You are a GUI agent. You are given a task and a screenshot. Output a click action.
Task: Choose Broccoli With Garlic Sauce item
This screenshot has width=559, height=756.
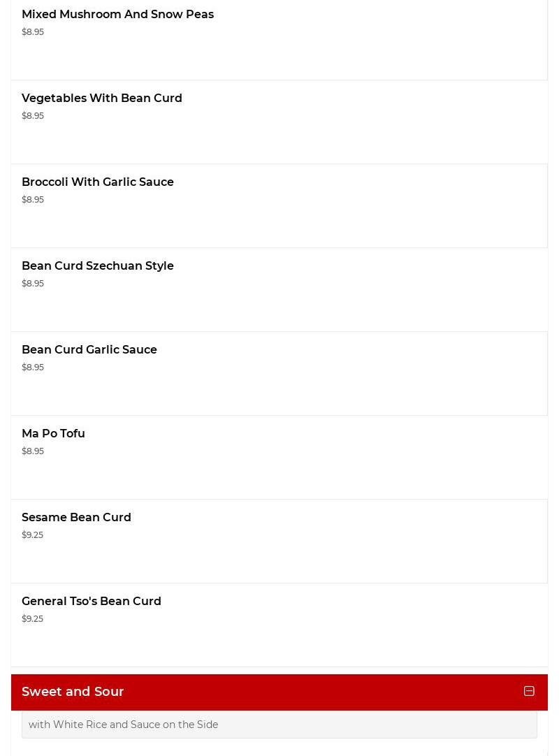click(x=98, y=182)
